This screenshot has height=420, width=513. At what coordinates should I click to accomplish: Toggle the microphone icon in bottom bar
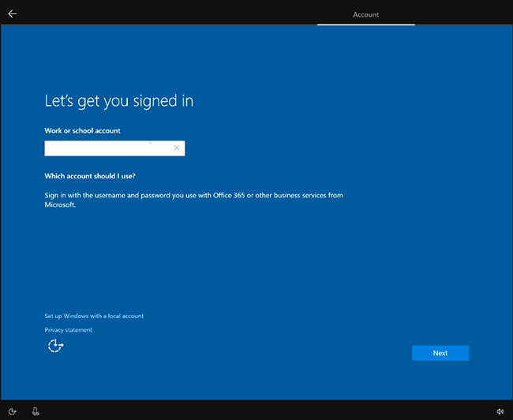(x=36, y=411)
